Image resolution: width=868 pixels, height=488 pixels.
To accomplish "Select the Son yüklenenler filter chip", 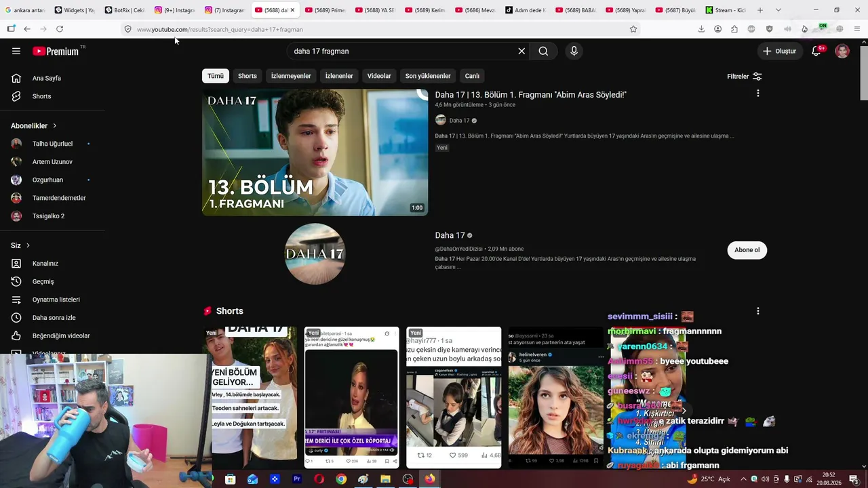I will (x=428, y=76).
